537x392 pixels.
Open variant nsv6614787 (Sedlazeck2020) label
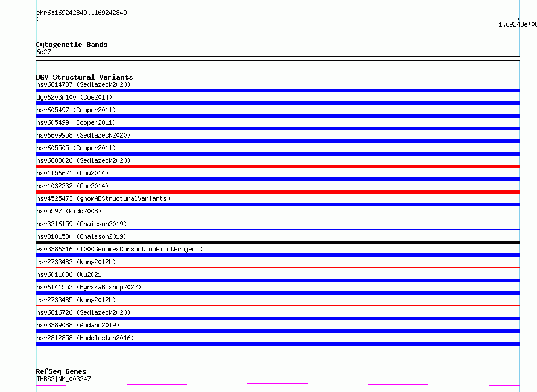click(x=83, y=84)
